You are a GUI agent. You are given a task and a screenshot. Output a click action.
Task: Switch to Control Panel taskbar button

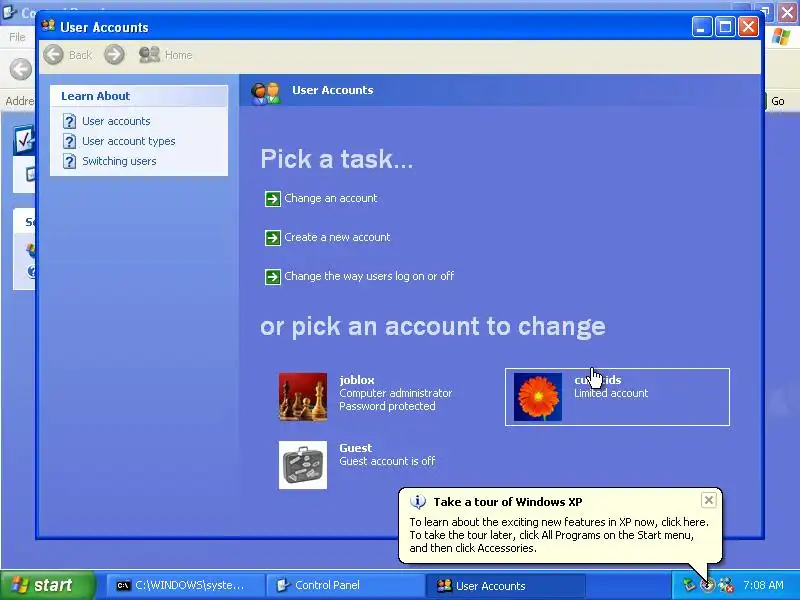[346, 585]
